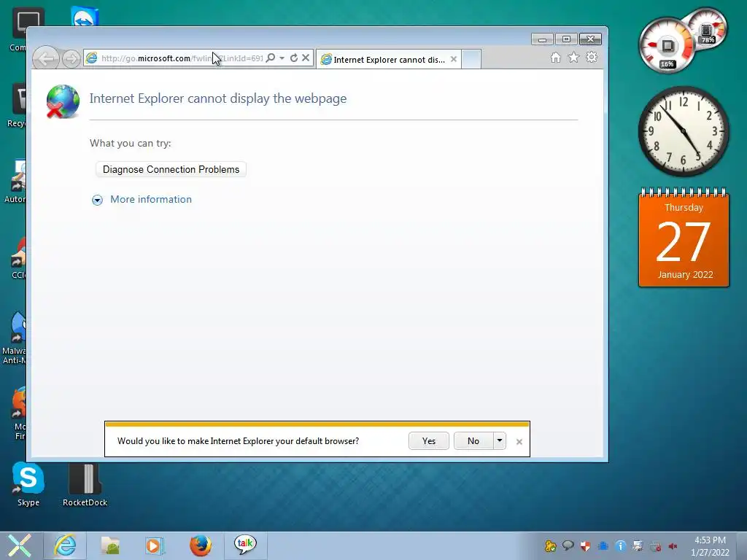Viewport: 747px width, 560px height.
Task: Go back with the browser Back arrow
Action: [46, 59]
